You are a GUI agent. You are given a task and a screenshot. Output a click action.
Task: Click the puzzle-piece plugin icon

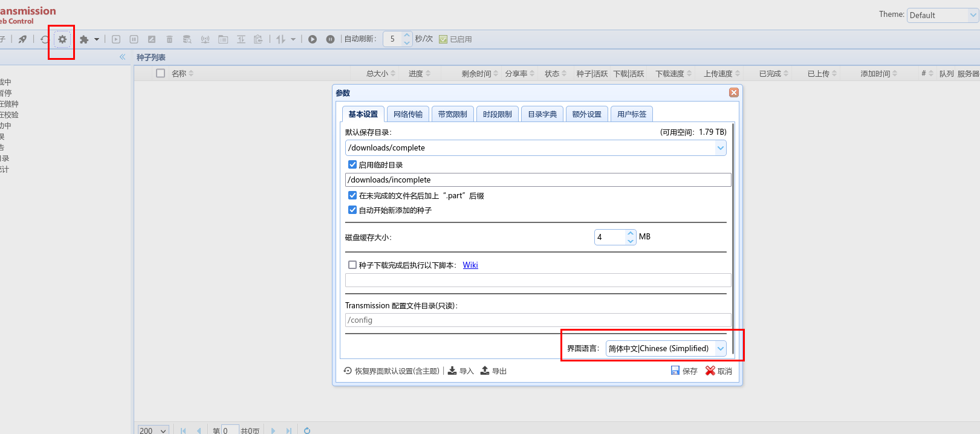pyautogui.click(x=85, y=39)
